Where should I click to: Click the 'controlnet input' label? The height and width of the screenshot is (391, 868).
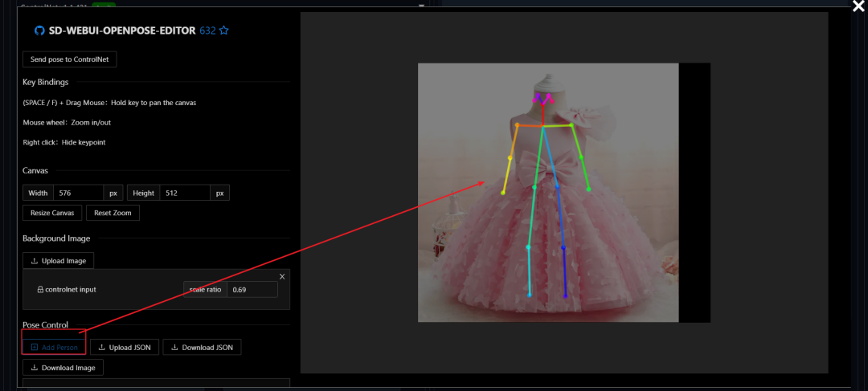pos(70,289)
